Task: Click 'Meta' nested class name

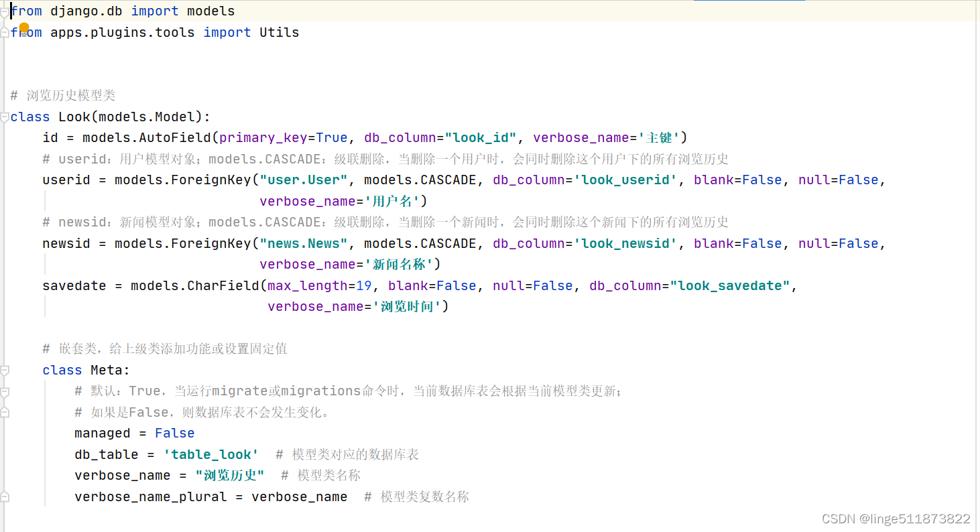Action: pos(107,370)
